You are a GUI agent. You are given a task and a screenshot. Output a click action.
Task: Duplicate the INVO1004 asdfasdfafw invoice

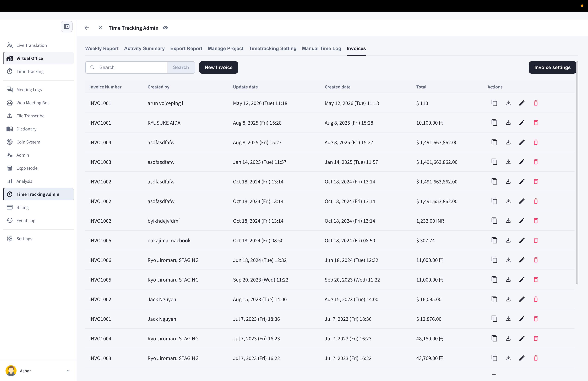pos(494,142)
